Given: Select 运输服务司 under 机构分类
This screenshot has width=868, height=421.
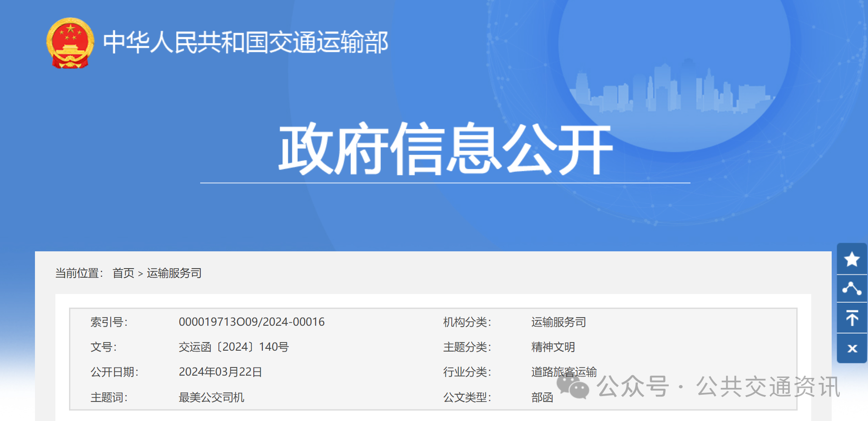Looking at the screenshot, I should (558, 322).
